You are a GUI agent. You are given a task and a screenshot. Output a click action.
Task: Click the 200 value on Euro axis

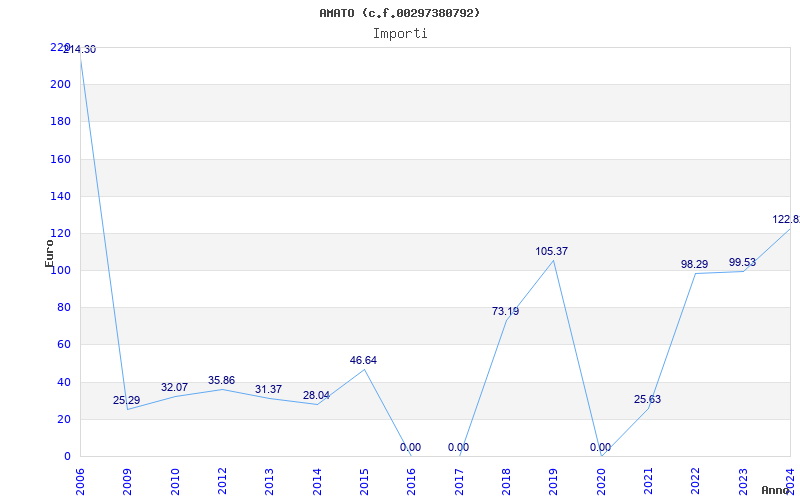(60, 84)
